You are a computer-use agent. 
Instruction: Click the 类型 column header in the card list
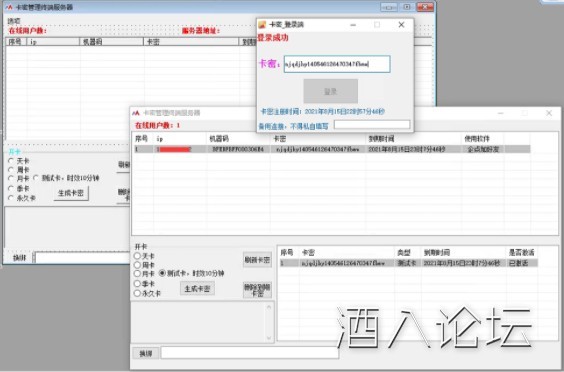click(x=404, y=252)
